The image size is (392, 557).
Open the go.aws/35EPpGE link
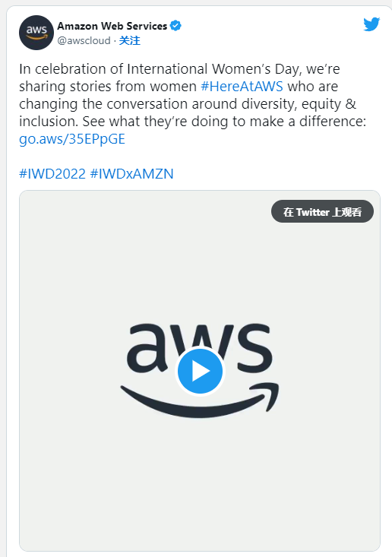(x=72, y=139)
